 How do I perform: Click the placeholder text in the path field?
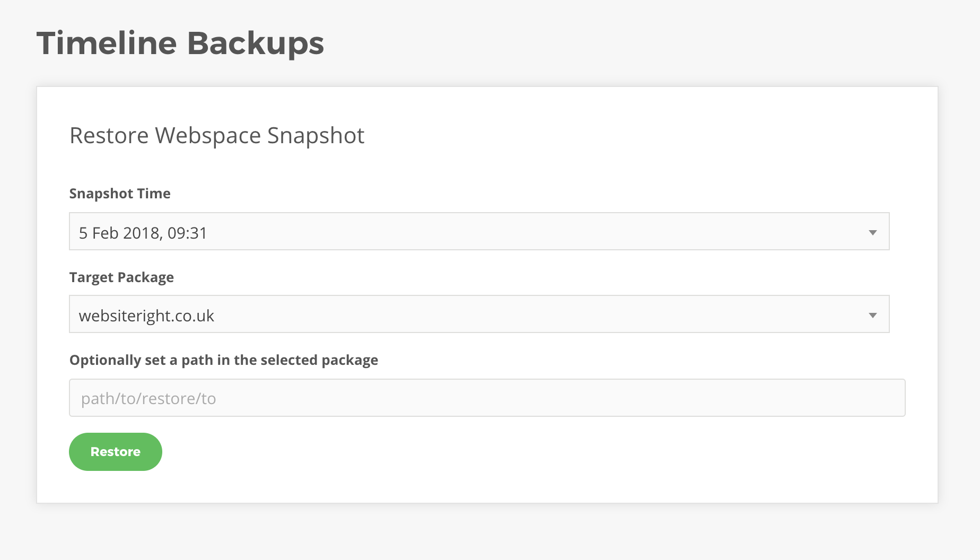[x=148, y=399]
